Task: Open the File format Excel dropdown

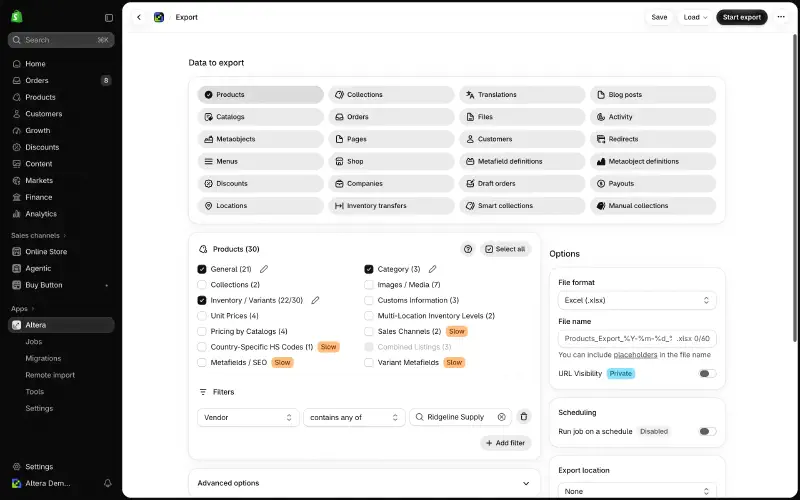Action: click(637, 300)
